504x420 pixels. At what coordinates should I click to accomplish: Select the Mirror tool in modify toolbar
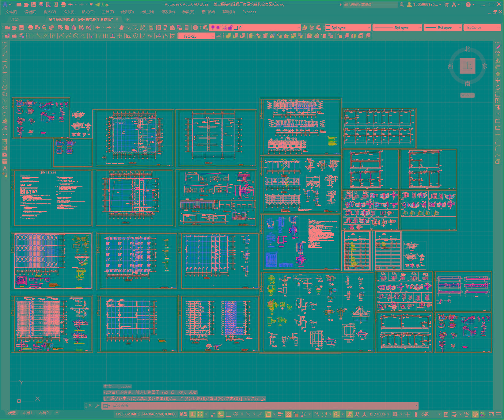498,60
